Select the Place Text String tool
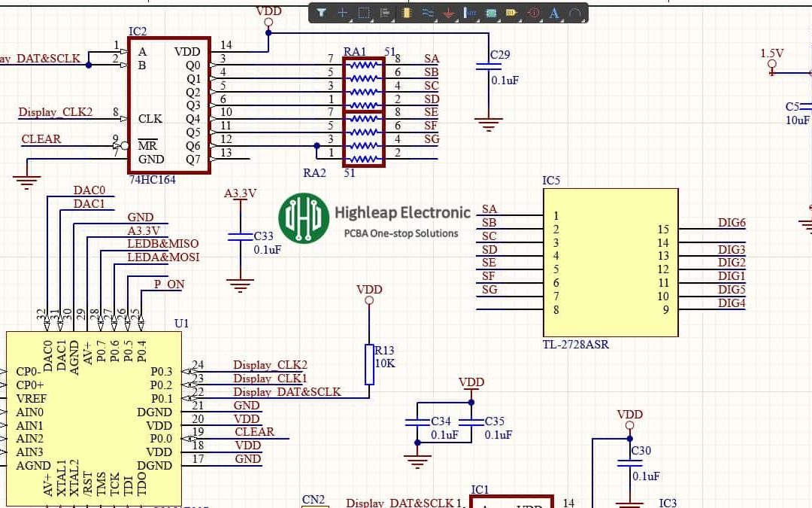The height and width of the screenshot is (508, 812). [x=553, y=13]
